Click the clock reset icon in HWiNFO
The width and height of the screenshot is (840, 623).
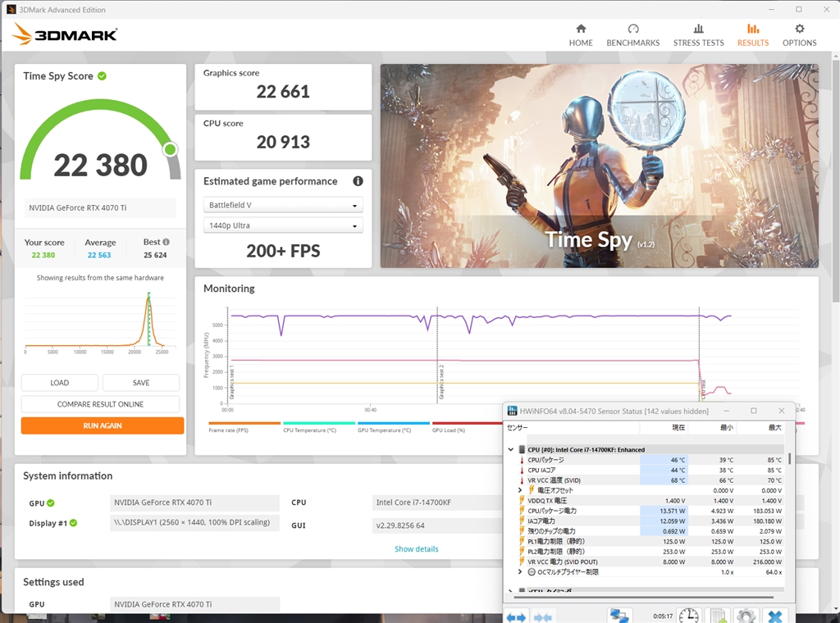688,616
